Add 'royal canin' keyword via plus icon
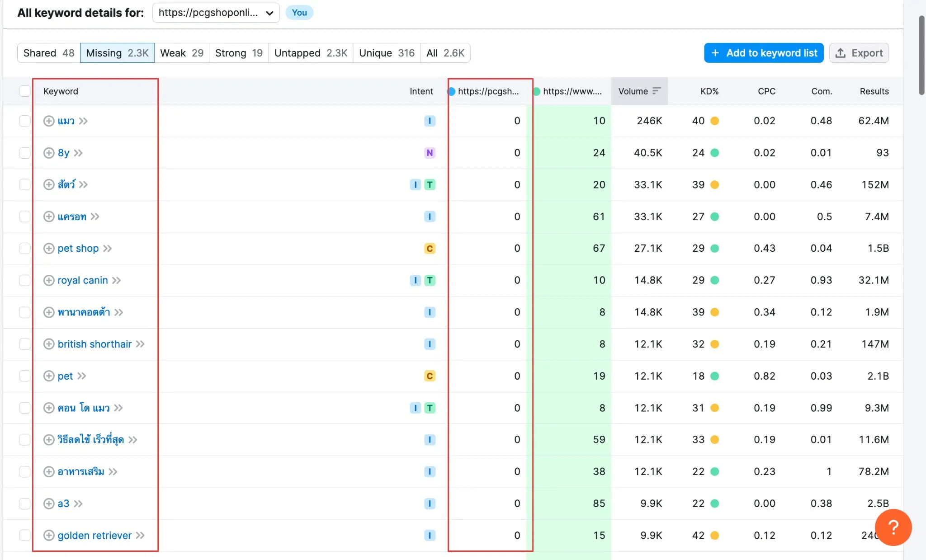 tap(49, 280)
